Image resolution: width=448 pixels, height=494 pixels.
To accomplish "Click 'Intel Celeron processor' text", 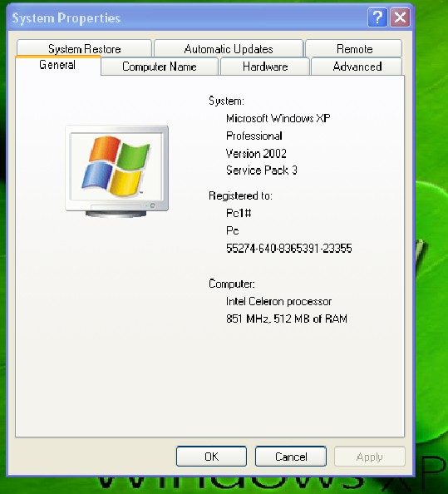I will [x=278, y=302].
